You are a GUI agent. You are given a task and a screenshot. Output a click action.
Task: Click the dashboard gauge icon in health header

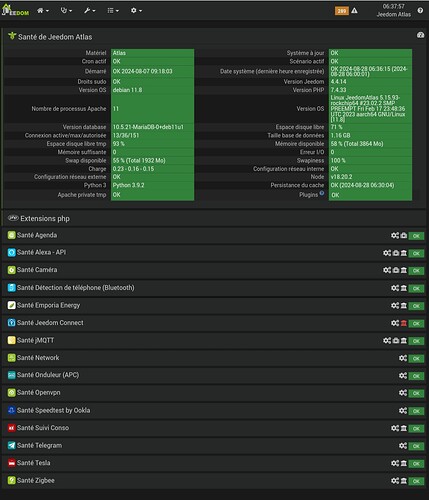click(420, 35)
